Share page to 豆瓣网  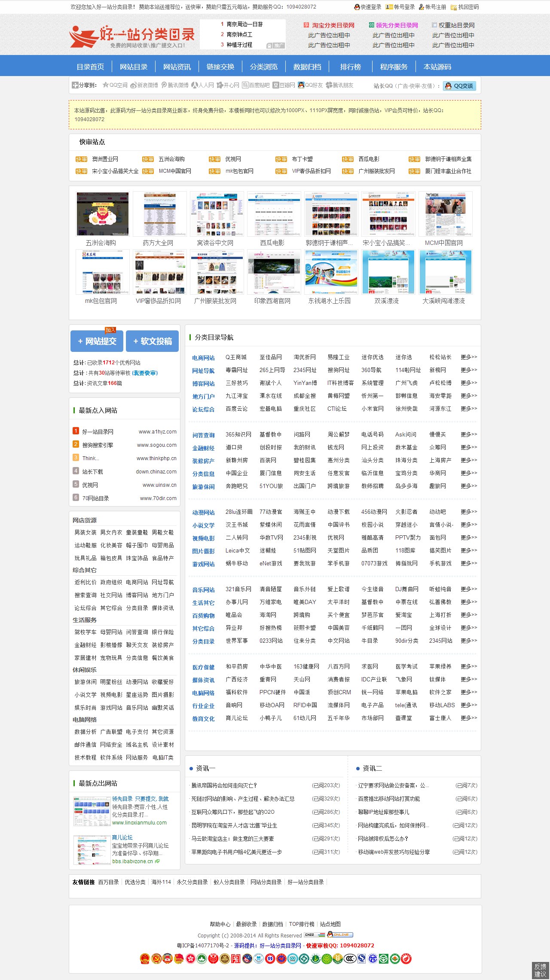tap(284, 85)
